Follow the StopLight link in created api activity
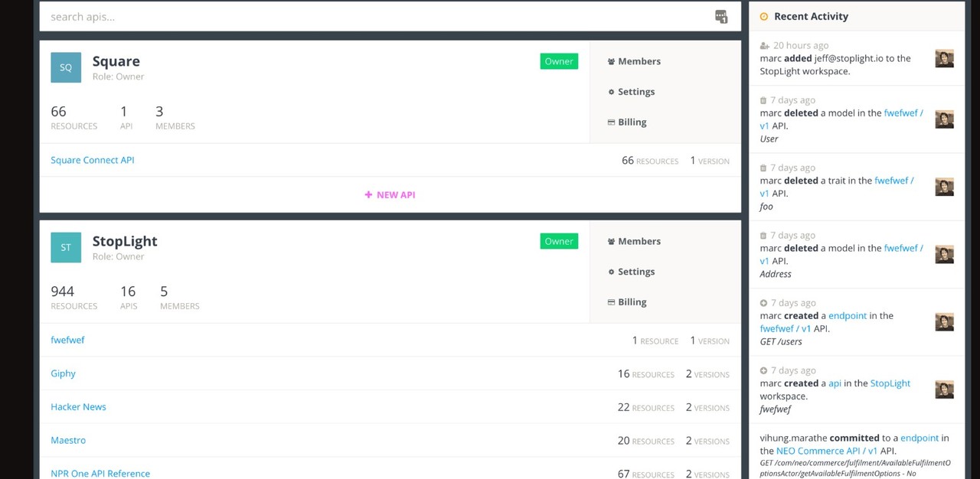 pyautogui.click(x=890, y=383)
